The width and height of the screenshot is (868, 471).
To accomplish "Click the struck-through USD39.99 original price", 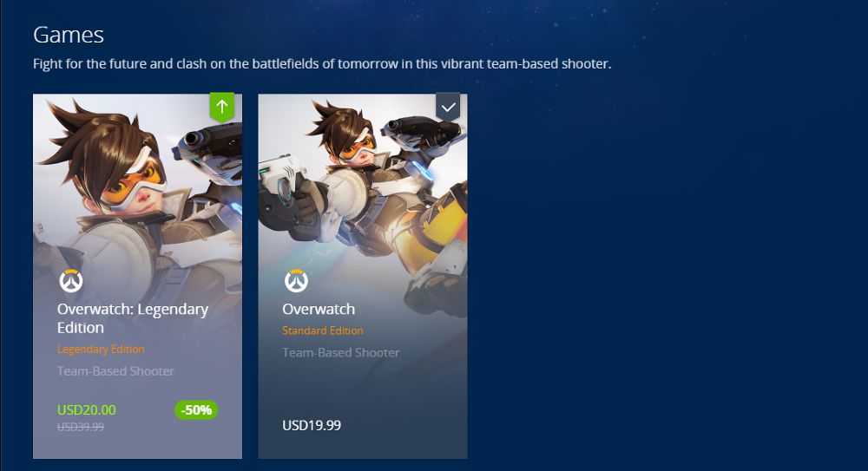I will [x=81, y=427].
